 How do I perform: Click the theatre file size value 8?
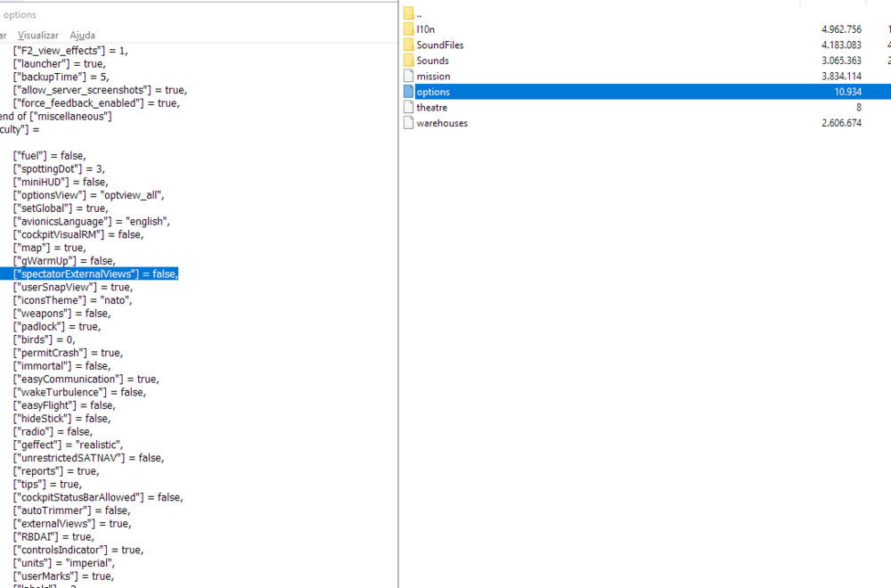(x=859, y=108)
